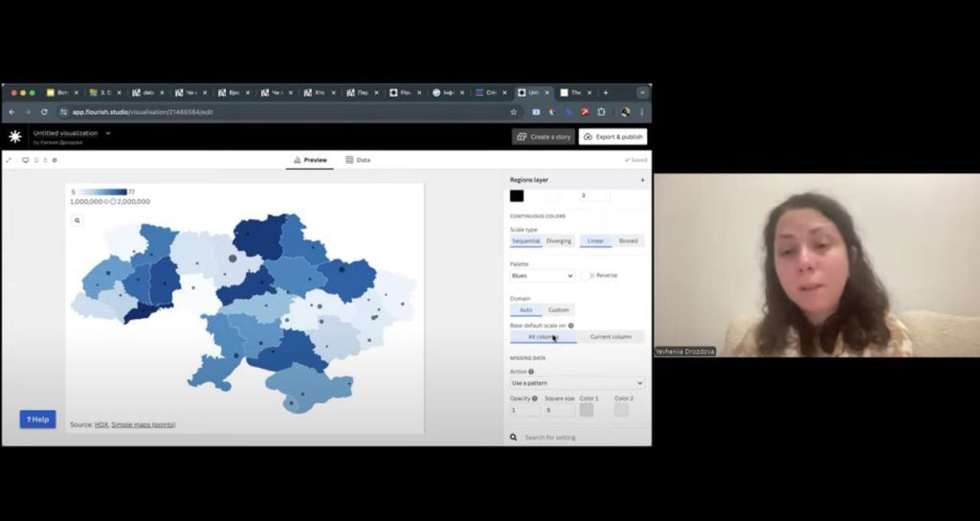
Task: Switch to the Preview tab
Action: point(310,160)
